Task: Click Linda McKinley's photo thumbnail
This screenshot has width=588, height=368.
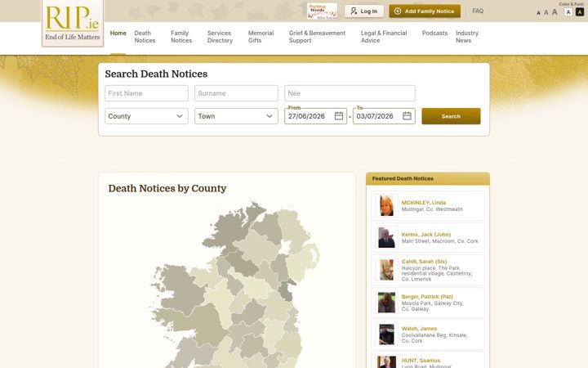Action: (x=386, y=205)
